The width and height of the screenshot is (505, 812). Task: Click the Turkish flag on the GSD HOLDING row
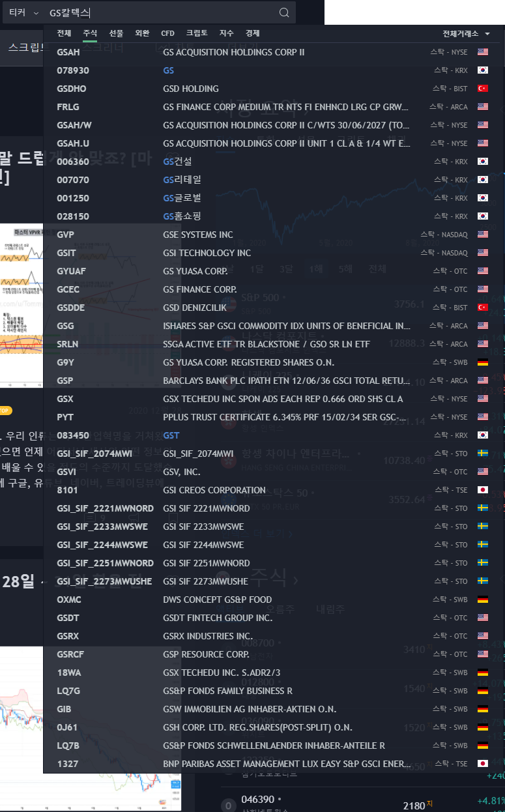click(x=483, y=89)
